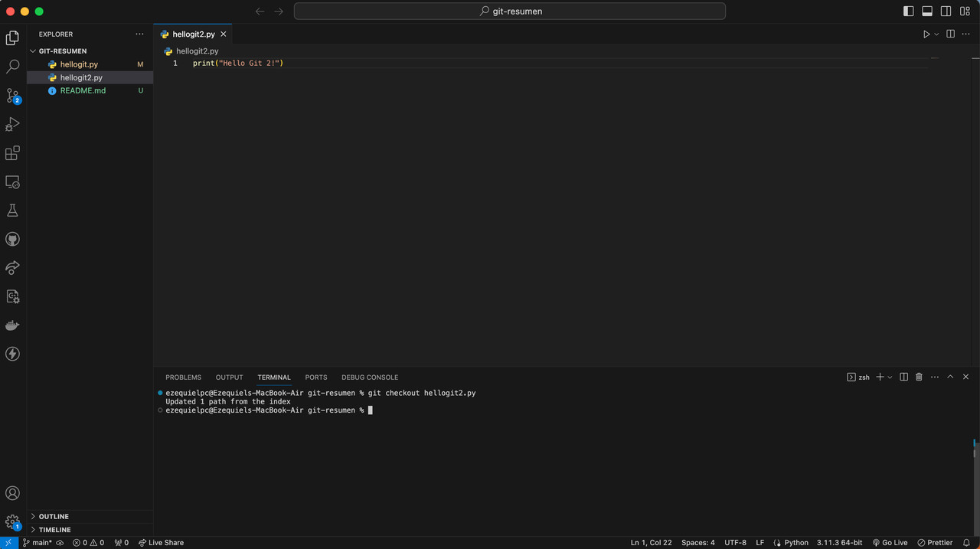Open Explorer Views and More Actions ellipsis
Viewport: 980px width, 549px height.
click(139, 34)
